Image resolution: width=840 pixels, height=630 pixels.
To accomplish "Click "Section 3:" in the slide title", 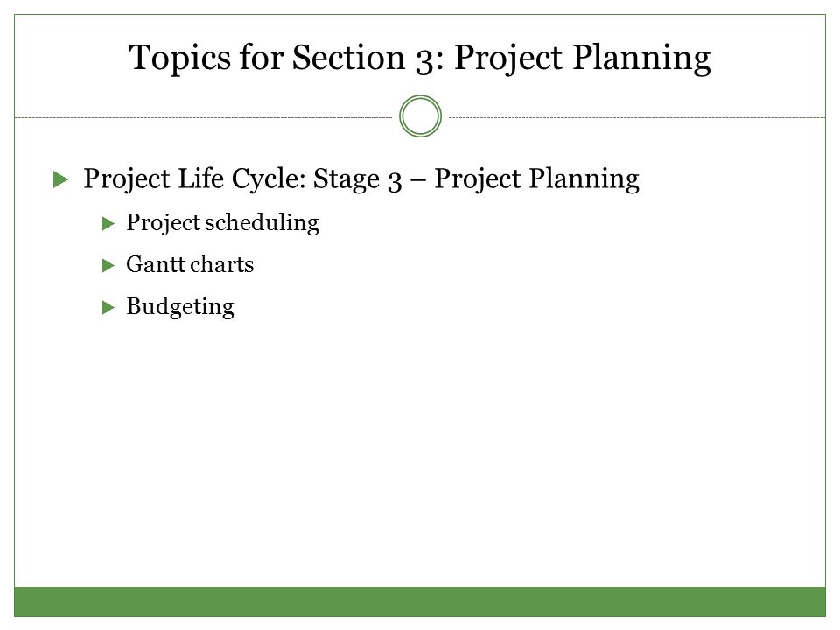I will 368,57.
